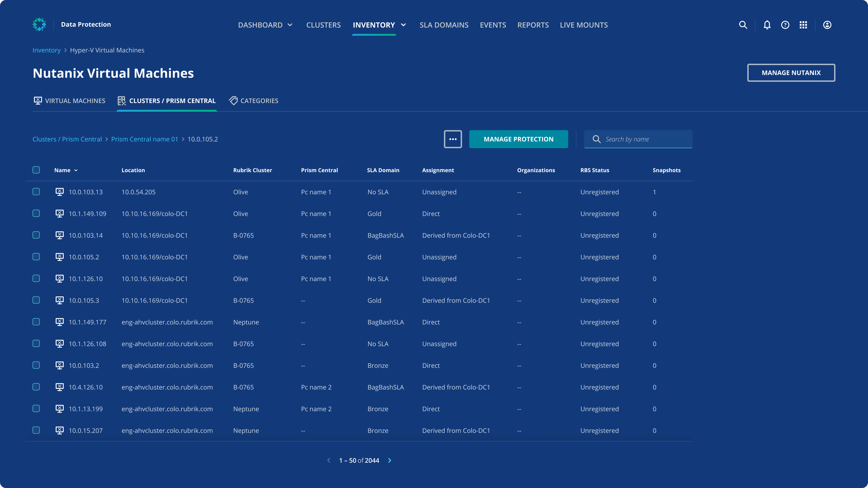Image resolution: width=868 pixels, height=488 pixels.
Task: Click the VM icon for 10.1.149.177
Action: click(x=59, y=322)
